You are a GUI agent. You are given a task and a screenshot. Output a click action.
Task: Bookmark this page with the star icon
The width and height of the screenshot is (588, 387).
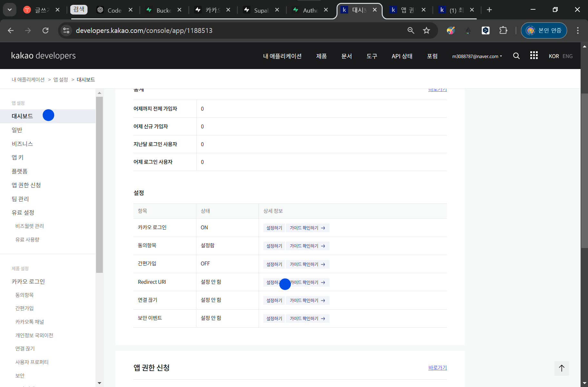click(x=426, y=30)
